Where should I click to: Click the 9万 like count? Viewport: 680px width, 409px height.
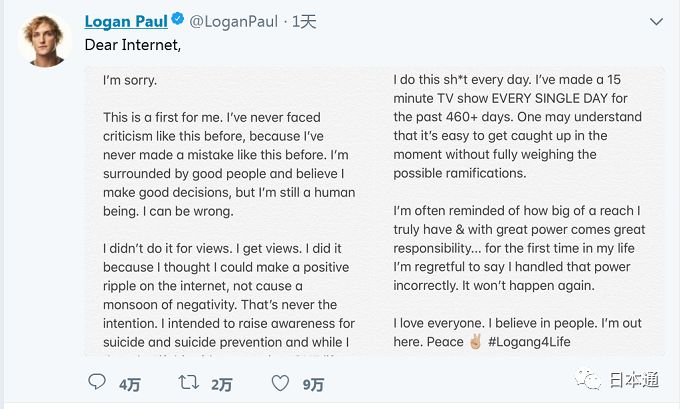(313, 382)
